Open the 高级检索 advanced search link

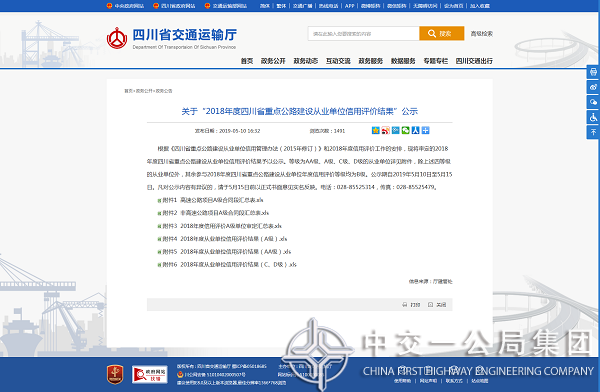point(481,34)
